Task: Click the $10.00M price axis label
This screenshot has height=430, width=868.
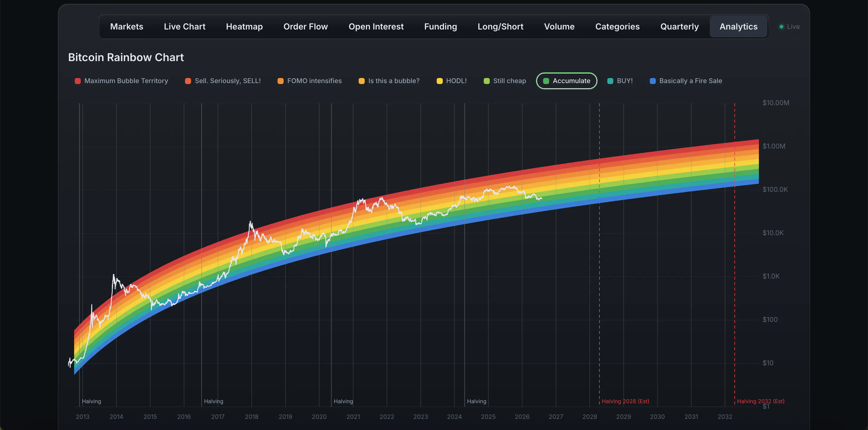Action: tap(776, 103)
